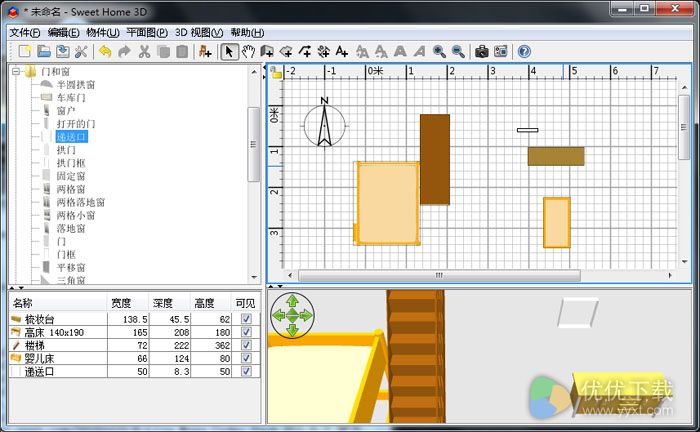Open the 文件 menu
Image resolution: width=700 pixels, height=432 pixels.
pyautogui.click(x=25, y=33)
